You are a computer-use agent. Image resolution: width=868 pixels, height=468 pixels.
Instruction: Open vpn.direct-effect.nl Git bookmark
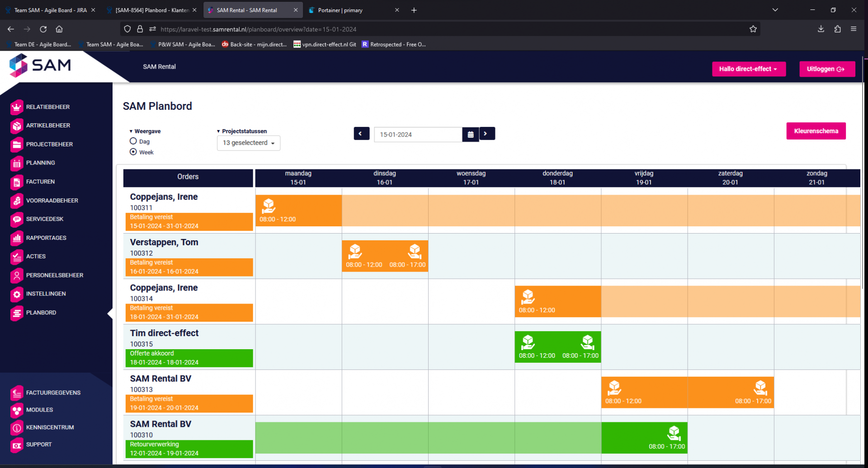pos(325,44)
